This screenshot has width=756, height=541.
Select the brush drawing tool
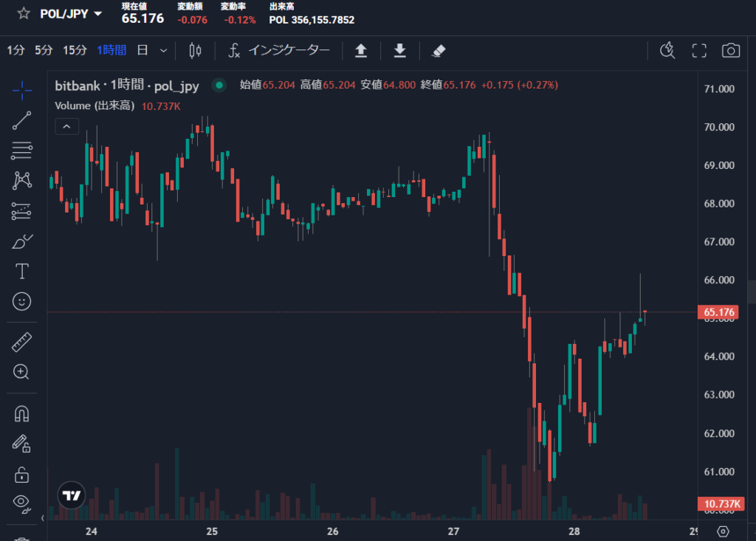pyautogui.click(x=21, y=241)
